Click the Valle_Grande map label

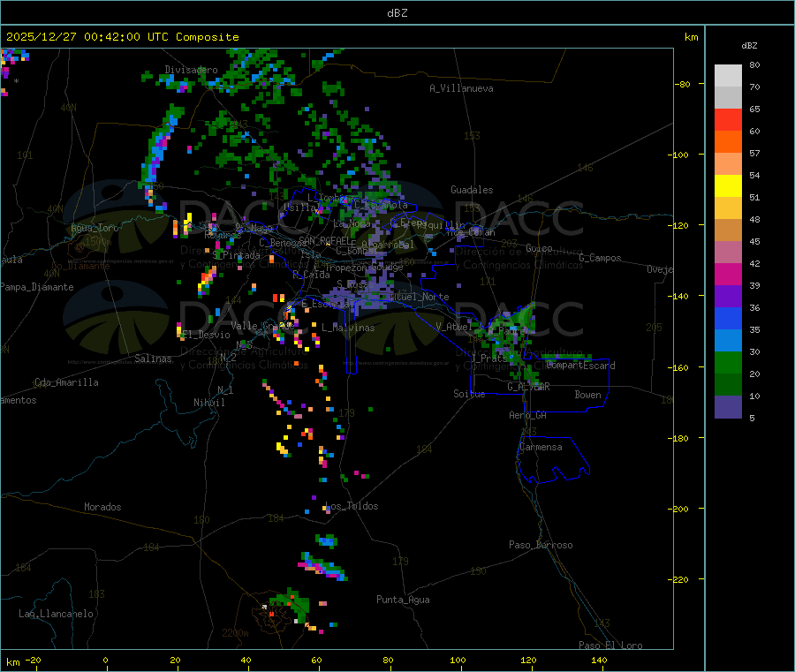262,325
